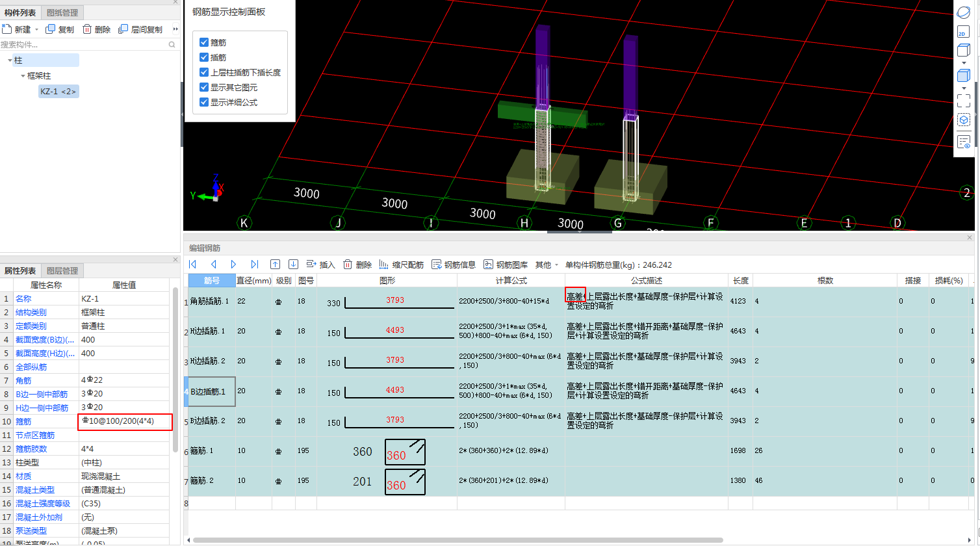Create a new component with 新建
This screenshot has height=546, width=980.
(x=17, y=29)
